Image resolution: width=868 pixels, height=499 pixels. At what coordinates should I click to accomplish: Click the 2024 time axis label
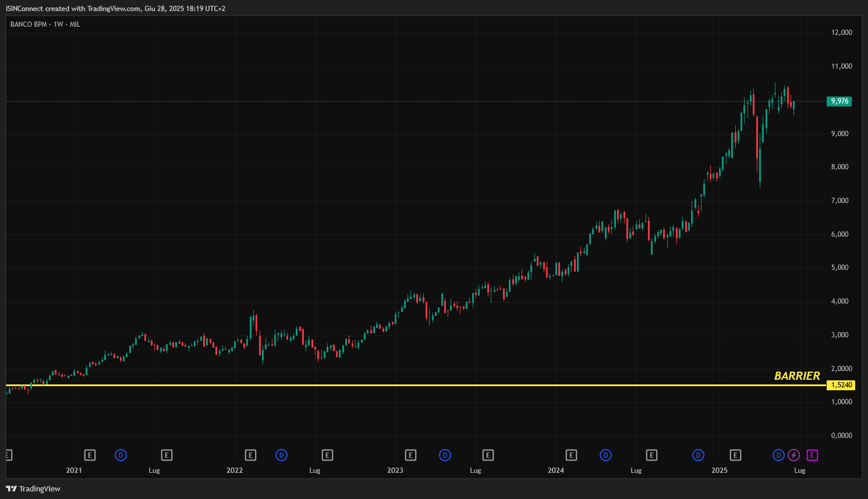click(x=556, y=471)
